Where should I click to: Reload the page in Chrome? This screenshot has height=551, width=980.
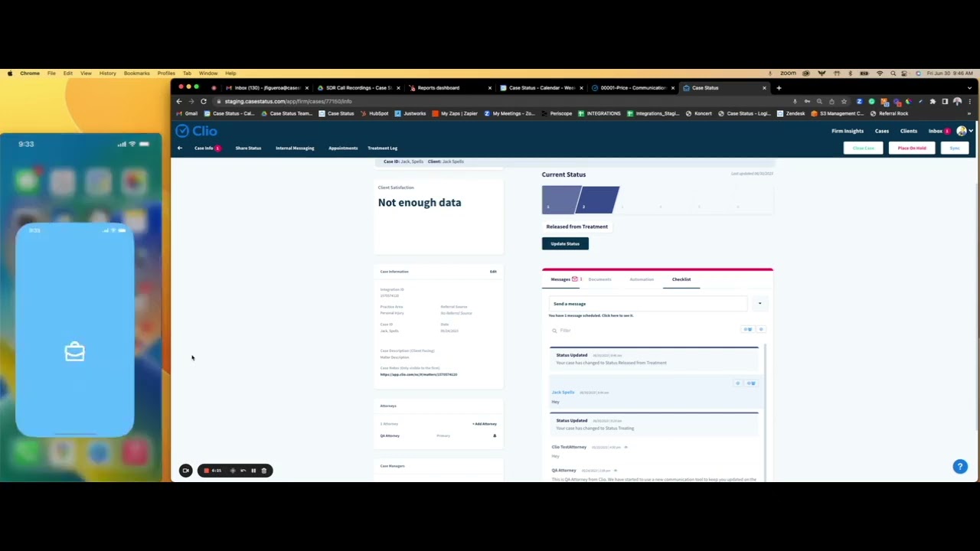[x=204, y=101]
